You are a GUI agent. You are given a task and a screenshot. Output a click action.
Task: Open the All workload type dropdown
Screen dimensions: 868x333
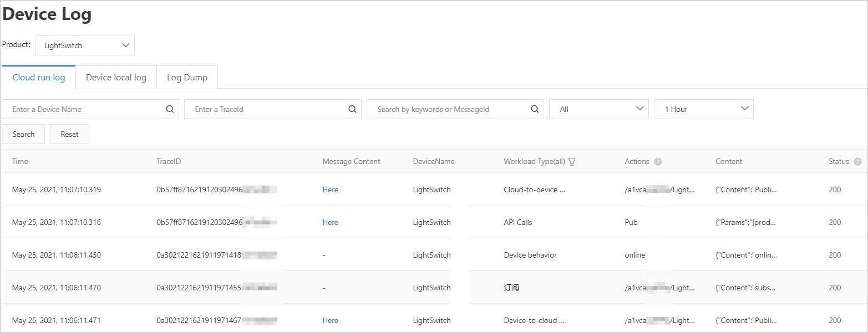pos(598,109)
